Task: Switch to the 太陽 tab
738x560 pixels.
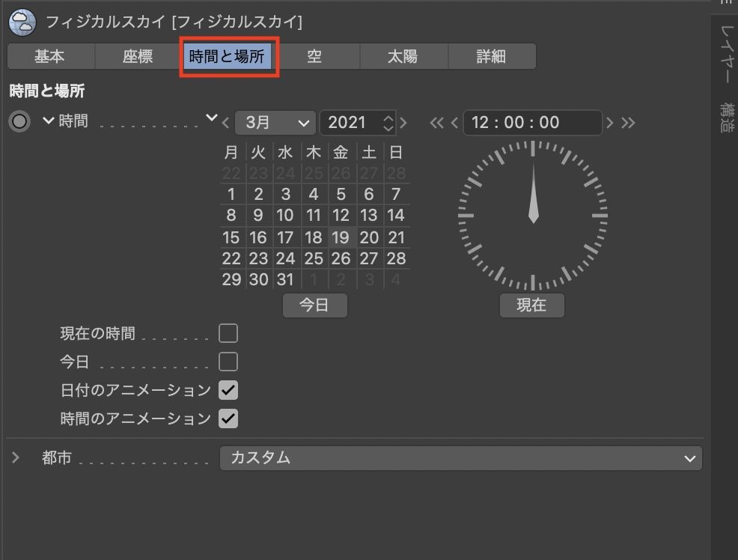Action: (403, 57)
